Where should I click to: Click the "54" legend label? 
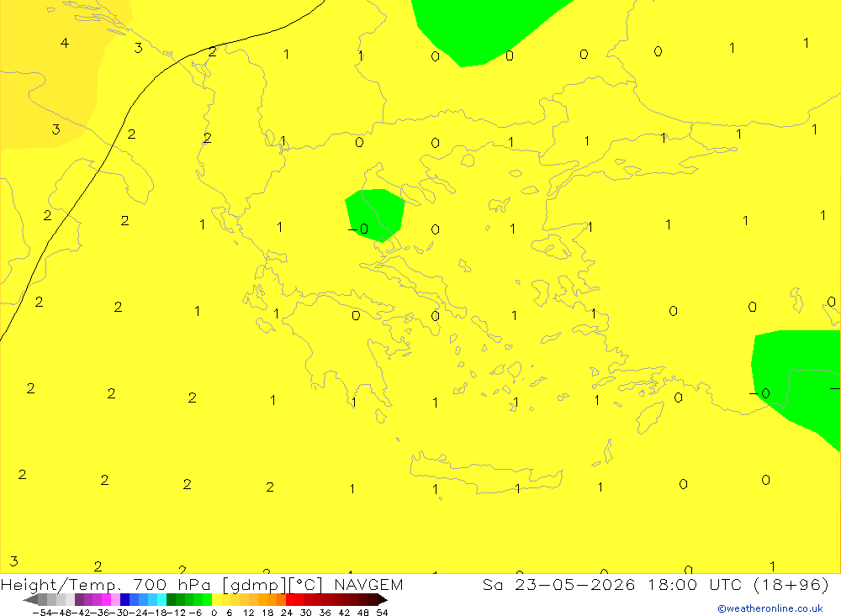point(382,613)
